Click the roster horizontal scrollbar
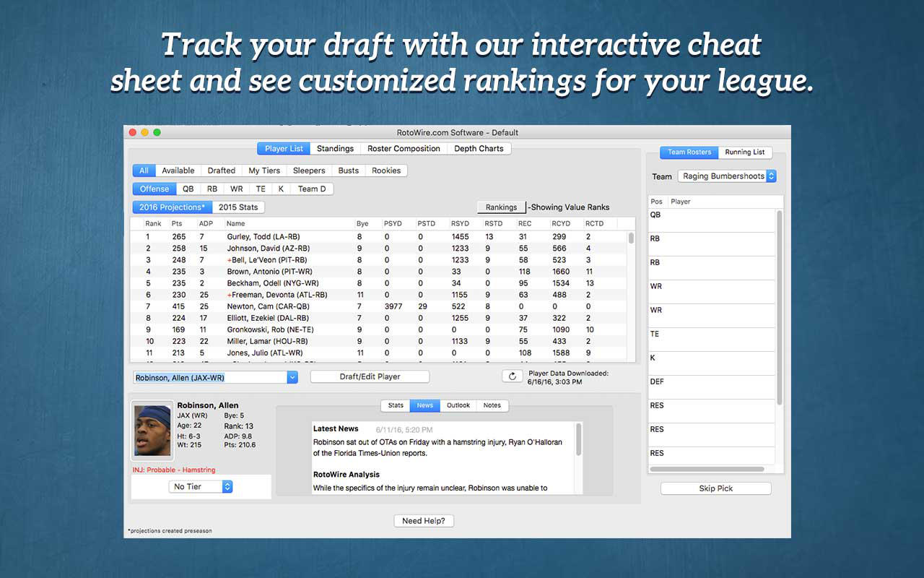The width and height of the screenshot is (924, 578). coord(707,470)
